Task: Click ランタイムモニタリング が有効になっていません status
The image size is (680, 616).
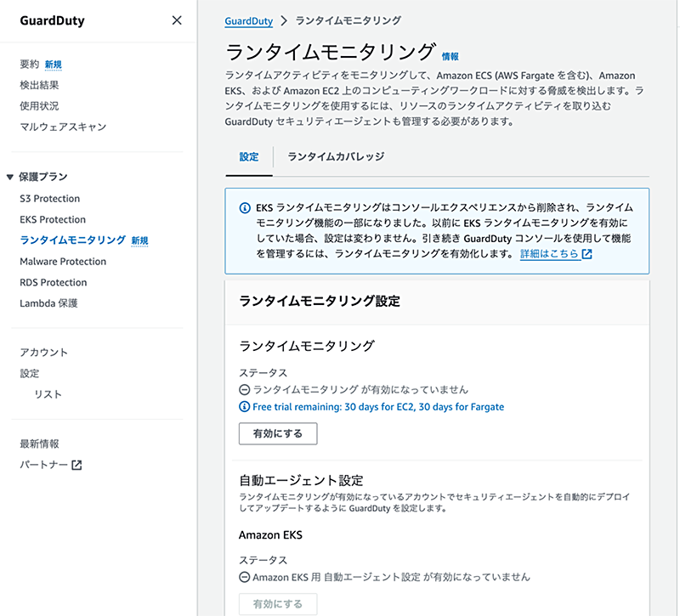Action: 360,390
